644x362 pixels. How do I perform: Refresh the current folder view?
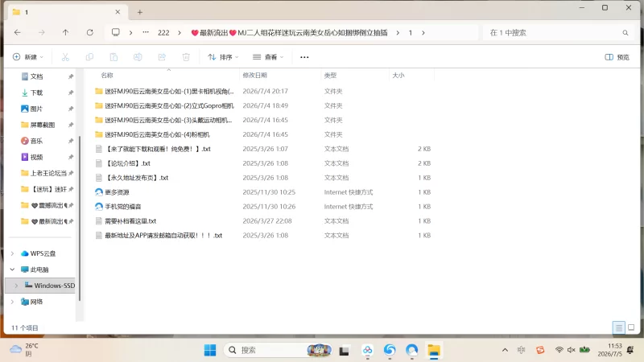point(90,32)
